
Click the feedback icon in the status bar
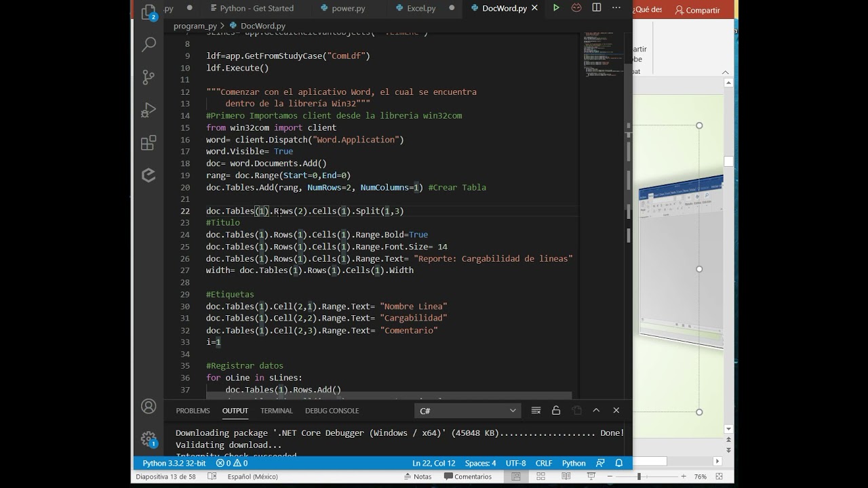tap(600, 464)
